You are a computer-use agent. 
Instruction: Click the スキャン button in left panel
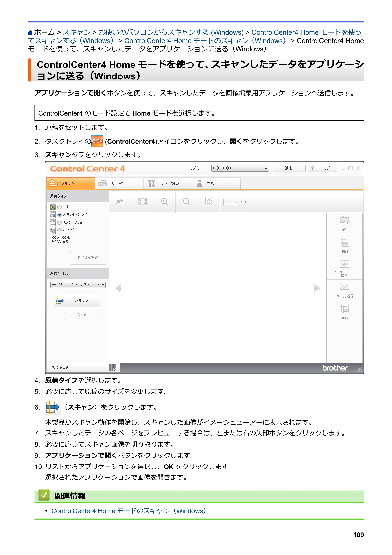coord(77,301)
